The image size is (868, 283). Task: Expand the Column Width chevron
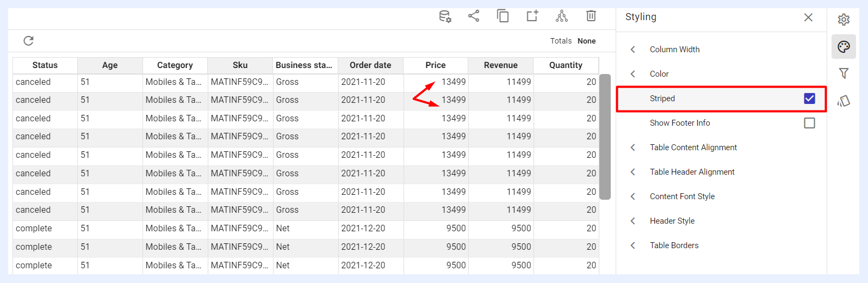[x=633, y=50]
